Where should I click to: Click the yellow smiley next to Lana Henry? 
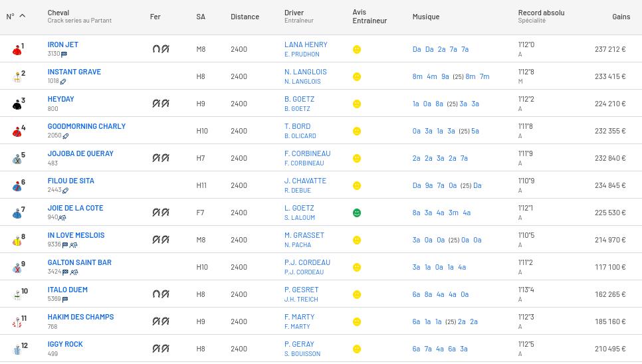[x=357, y=50]
